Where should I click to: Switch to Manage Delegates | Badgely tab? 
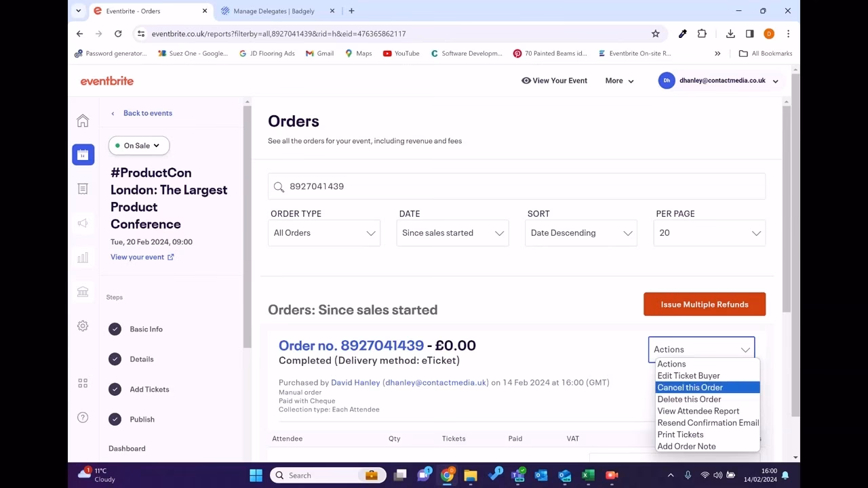tap(275, 11)
